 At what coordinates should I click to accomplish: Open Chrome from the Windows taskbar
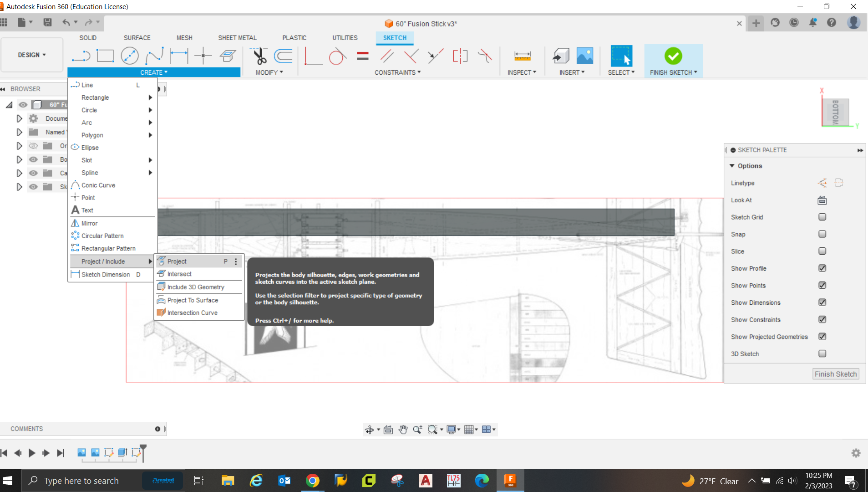point(312,481)
